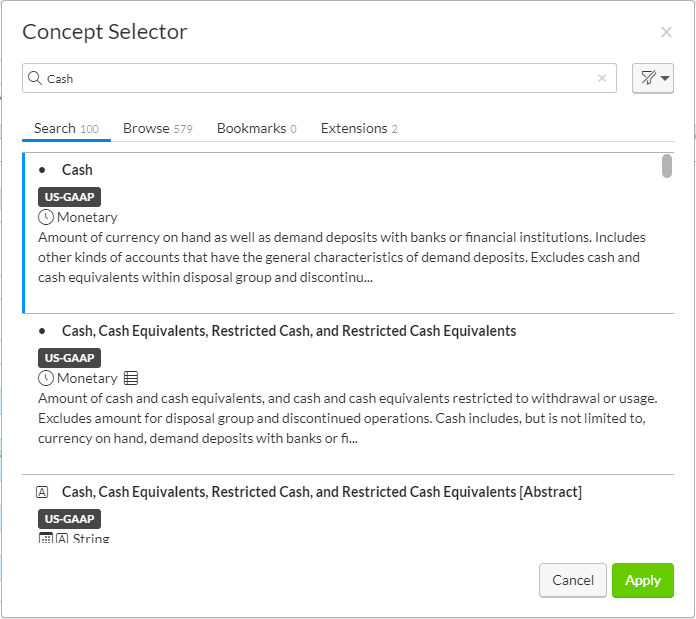This screenshot has width=696, height=619.
Task: Select the Search tab
Action: click(x=66, y=128)
